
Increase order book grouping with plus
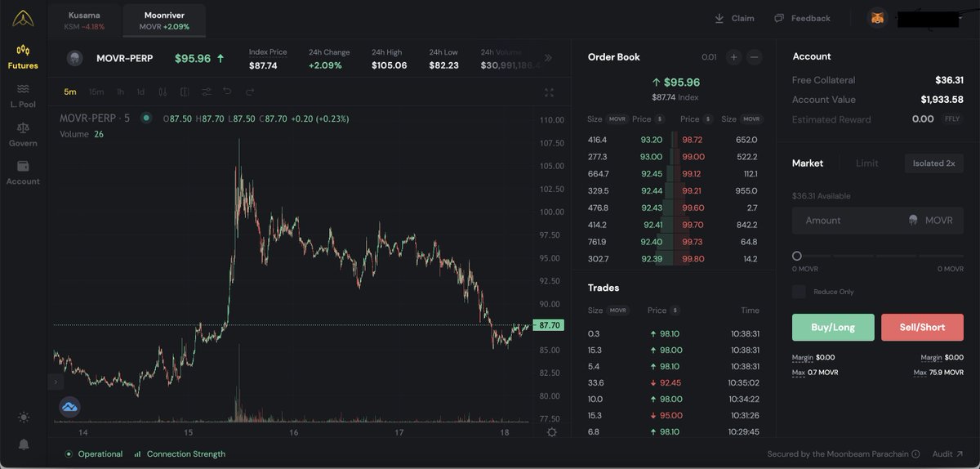(x=733, y=57)
